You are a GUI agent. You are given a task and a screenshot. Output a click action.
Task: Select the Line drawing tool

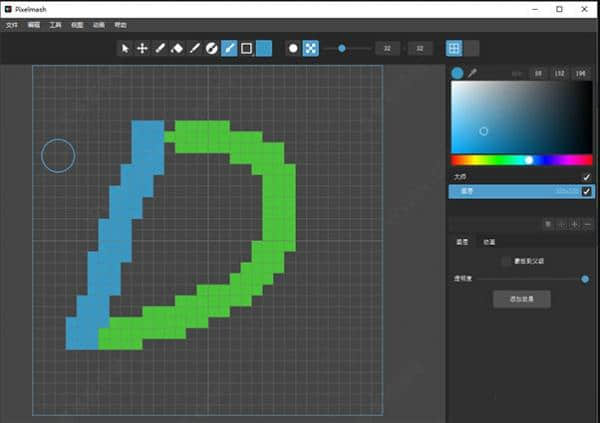pos(194,48)
